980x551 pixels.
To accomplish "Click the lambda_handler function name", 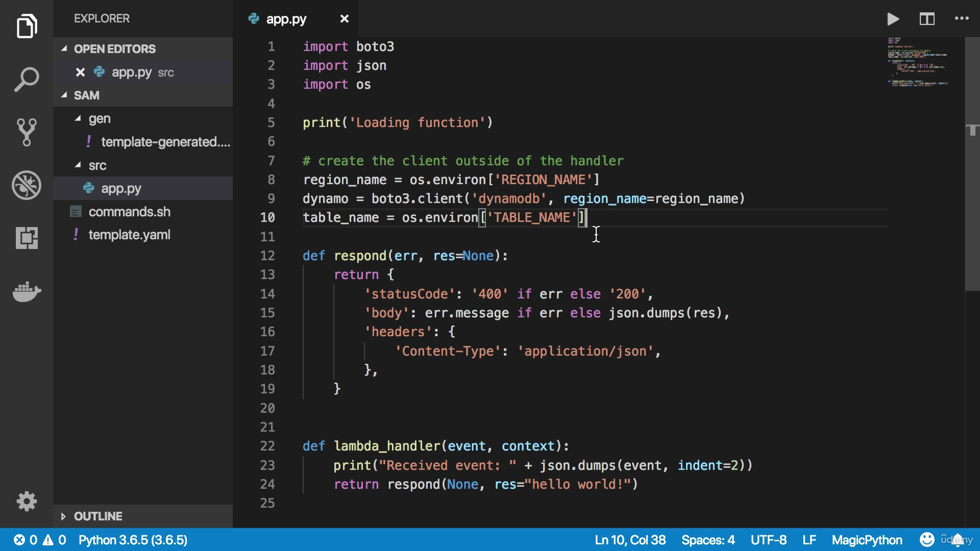I will pos(387,446).
